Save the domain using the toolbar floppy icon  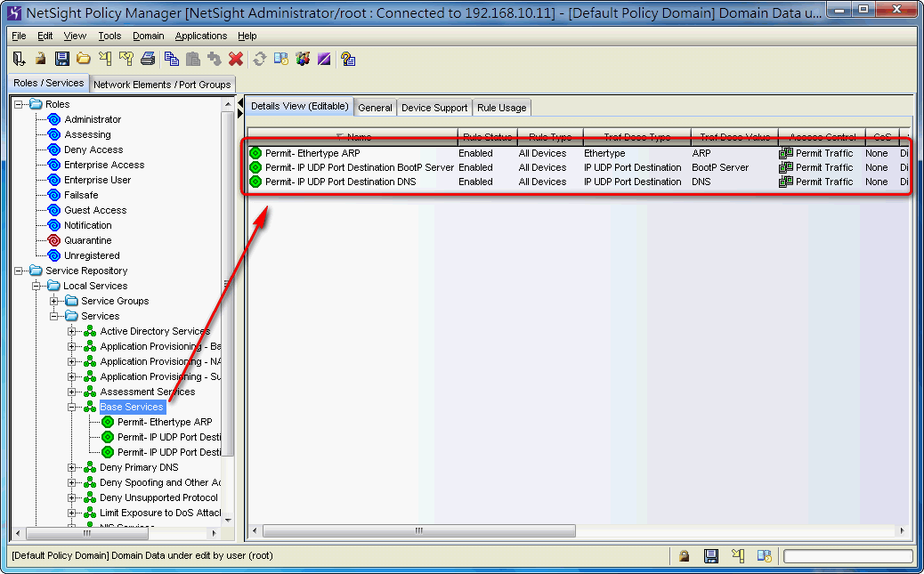[x=62, y=59]
